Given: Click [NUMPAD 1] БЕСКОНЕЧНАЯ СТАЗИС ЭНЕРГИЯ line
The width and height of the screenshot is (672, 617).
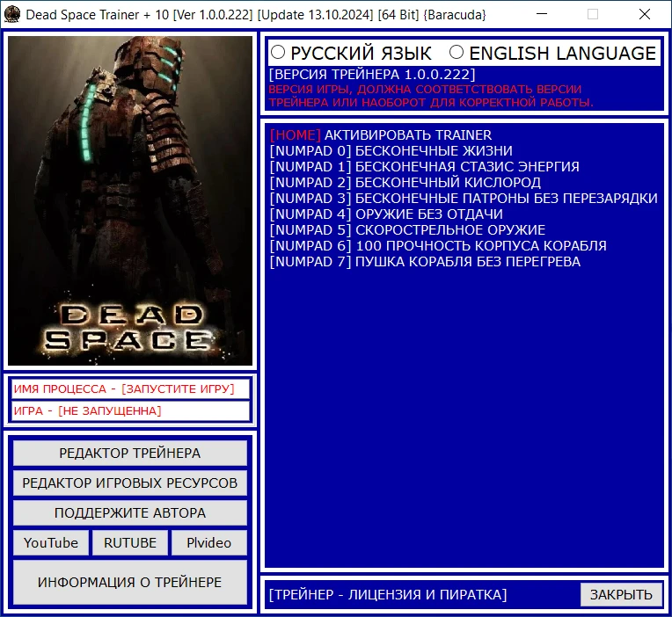Looking at the screenshot, I should click(424, 167).
